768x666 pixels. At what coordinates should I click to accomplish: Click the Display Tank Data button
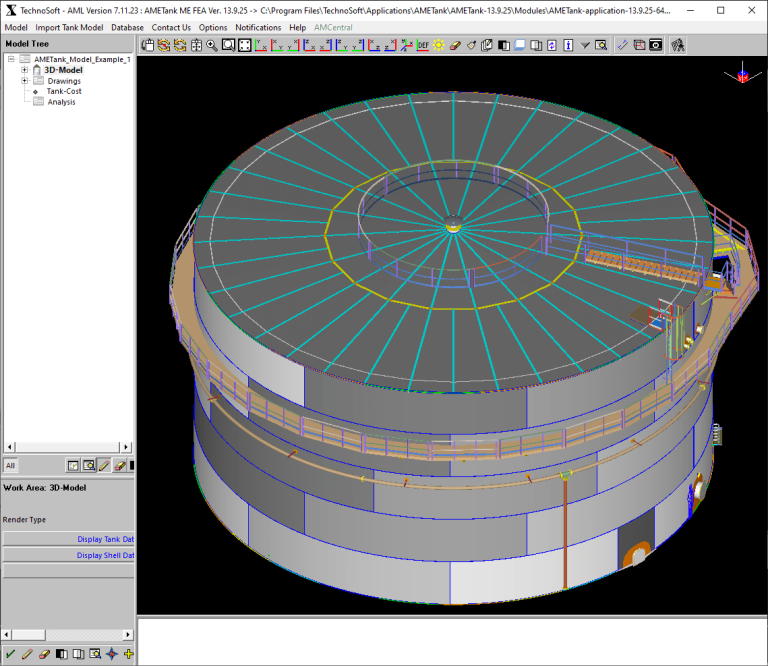point(69,539)
